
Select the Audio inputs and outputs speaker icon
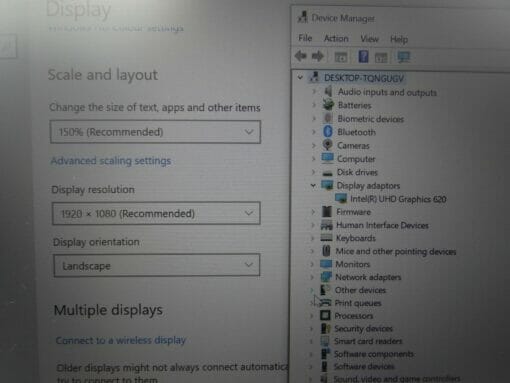[328, 91]
